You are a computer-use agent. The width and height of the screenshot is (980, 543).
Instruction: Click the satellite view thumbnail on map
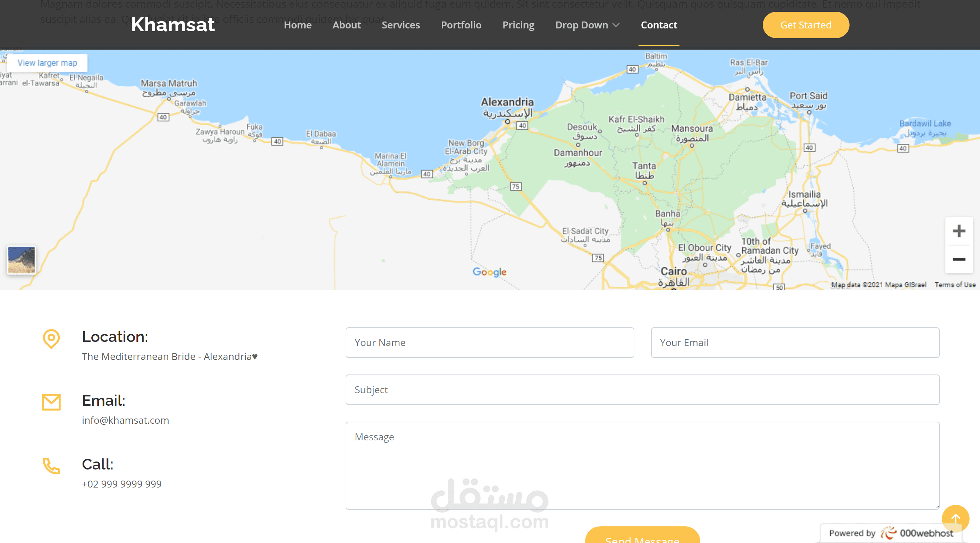pyautogui.click(x=21, y=260)
